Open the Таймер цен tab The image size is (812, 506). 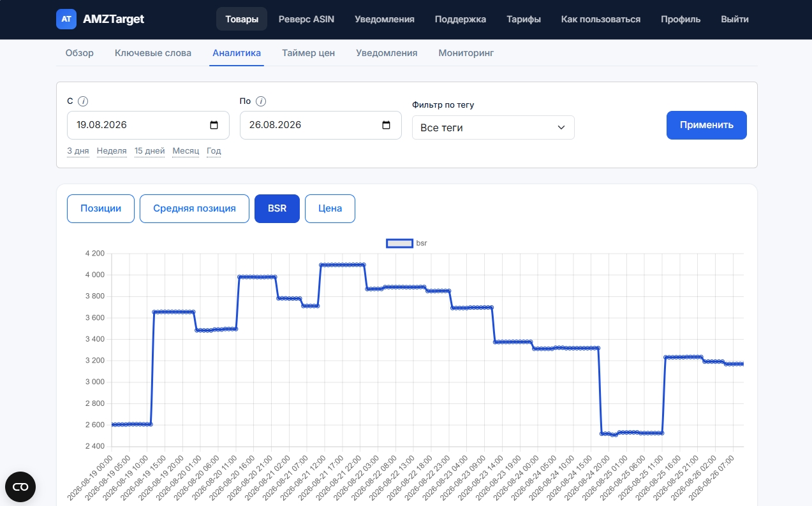pos(309,53)
